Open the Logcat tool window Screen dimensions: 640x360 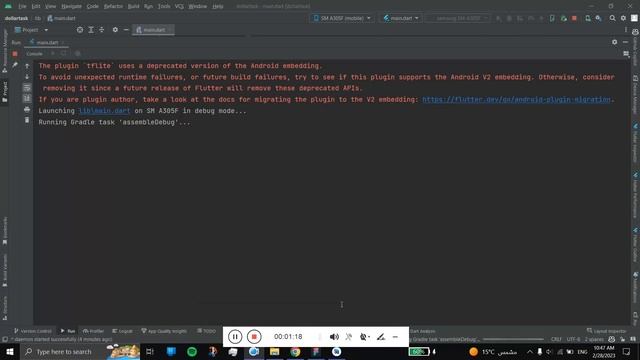point(122,331)
